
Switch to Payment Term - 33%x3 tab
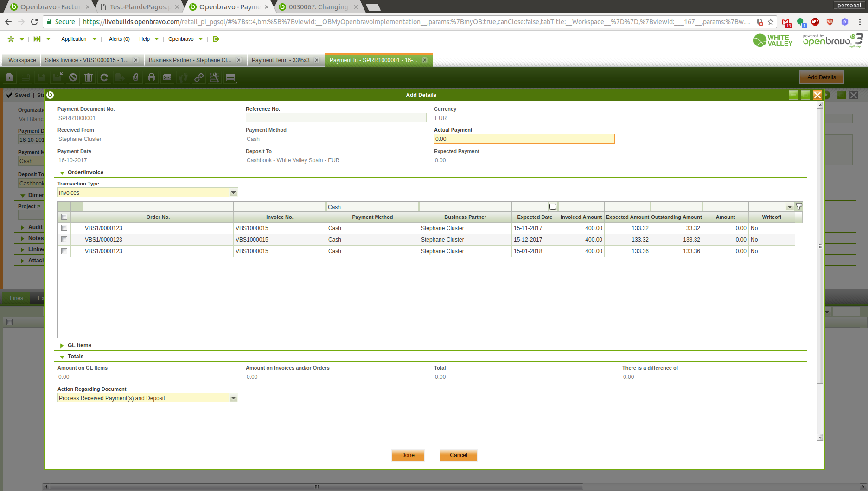(281, 60)
